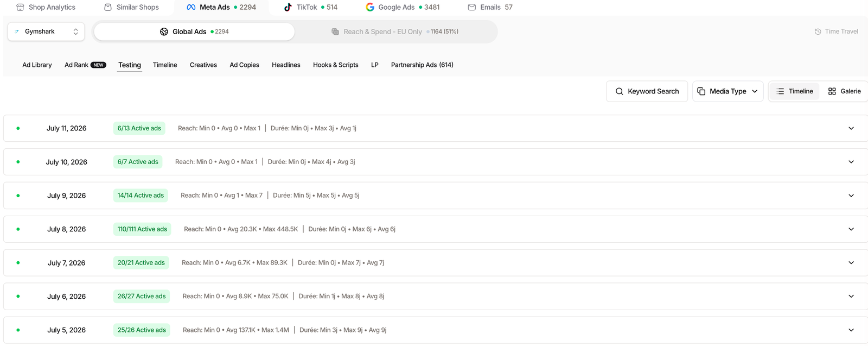Open the Partnership Ads (614) tab
The height and width of the screenshot is (346, 868).
click(x=422, y=65)
